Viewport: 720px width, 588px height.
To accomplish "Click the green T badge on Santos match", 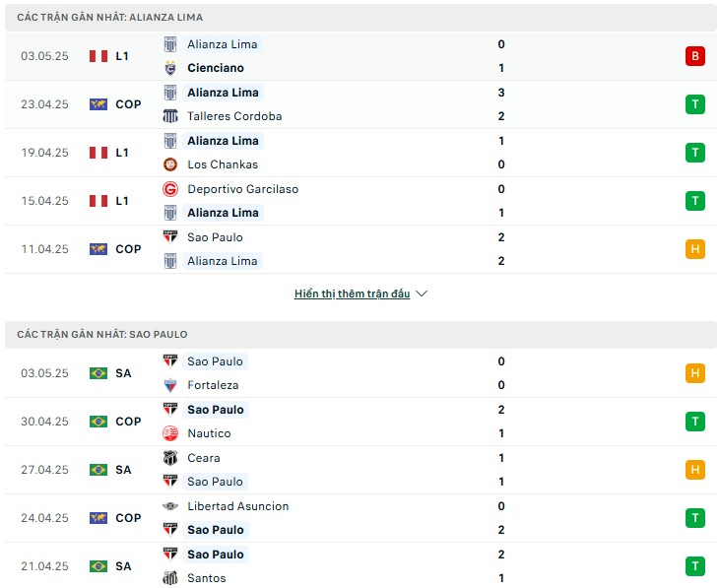I will [x=694, y=566].
